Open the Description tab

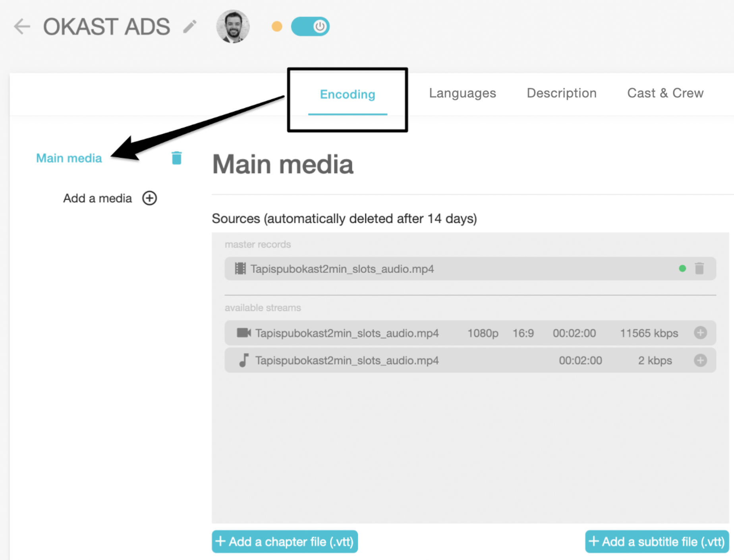pos(562,93)
